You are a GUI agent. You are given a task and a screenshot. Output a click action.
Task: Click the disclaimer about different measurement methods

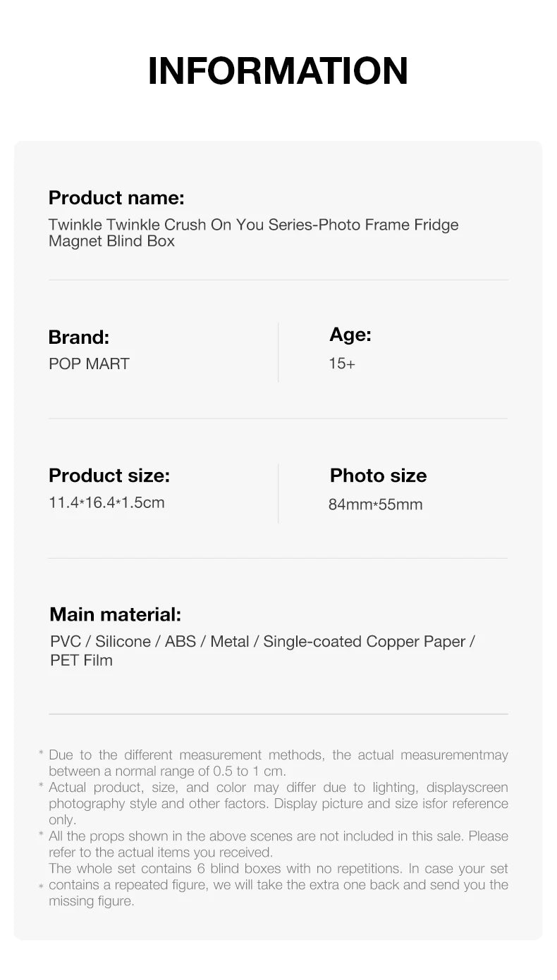278,763
